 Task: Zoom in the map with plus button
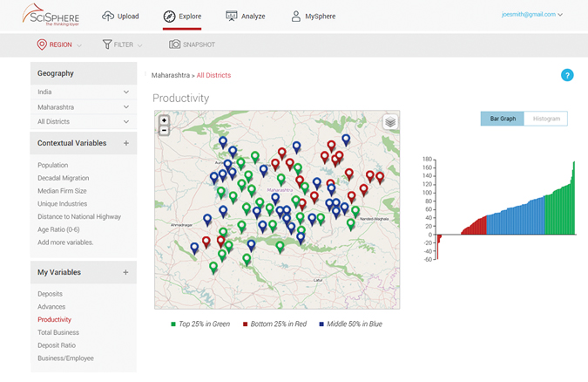point(164,120)
